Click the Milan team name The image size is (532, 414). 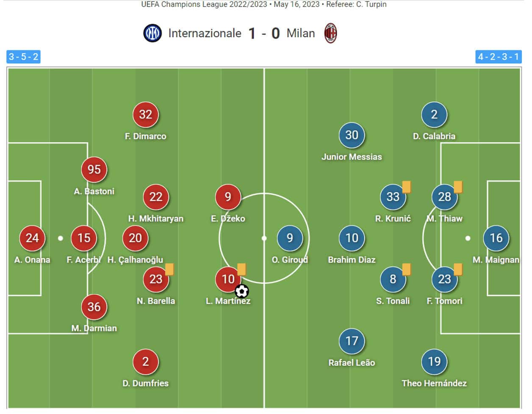click(x=301, y=33)
